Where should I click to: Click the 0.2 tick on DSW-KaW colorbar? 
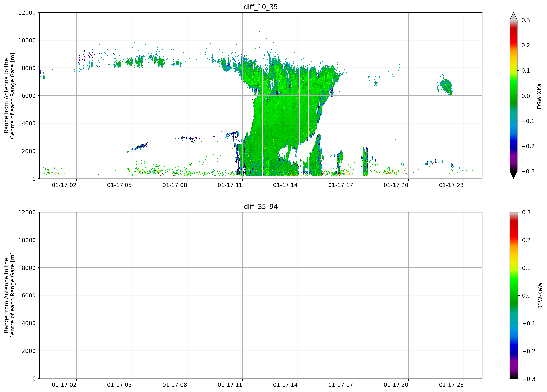(x=527, y=240)
